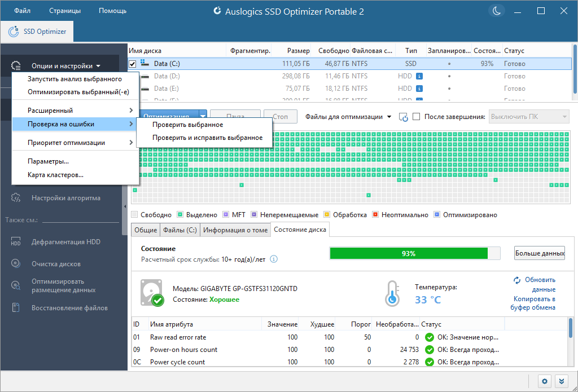
Task: Uncheck the Data (C:) disk checkbox
Action: coord(132,64)
